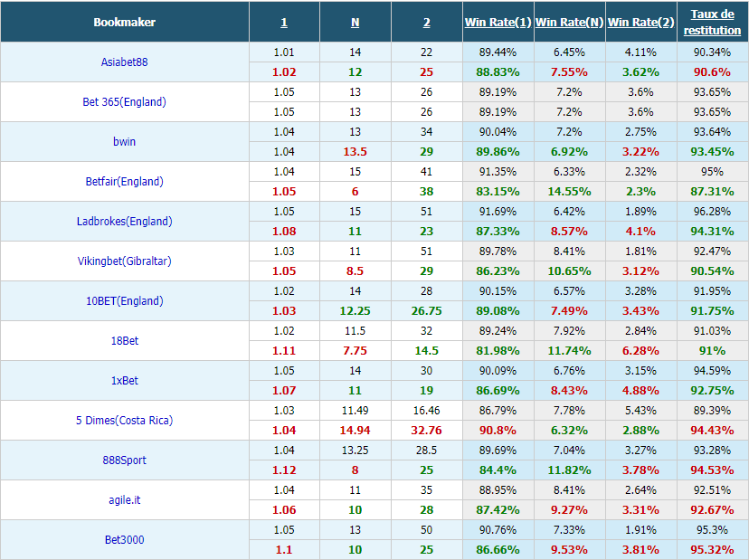749x560 pixels.
Task: Select Vikingbet win rate 1.81%
Action: click(x=640, y=252)
